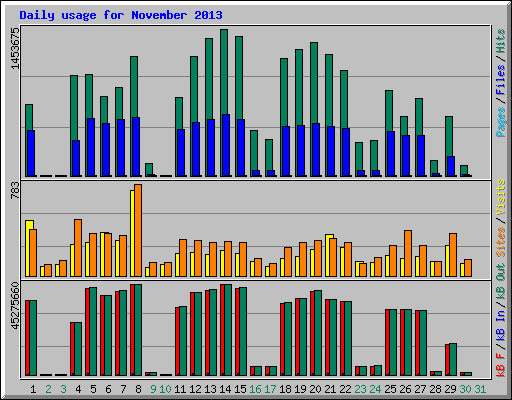Click the 783 y-axis label
Viewport: 512px width, 400px height.
15,191
